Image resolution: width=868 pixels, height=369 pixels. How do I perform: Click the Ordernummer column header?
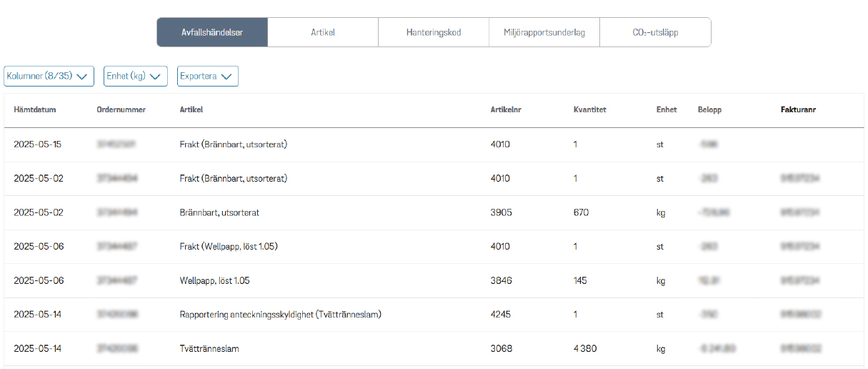click(x=121, y=110)
